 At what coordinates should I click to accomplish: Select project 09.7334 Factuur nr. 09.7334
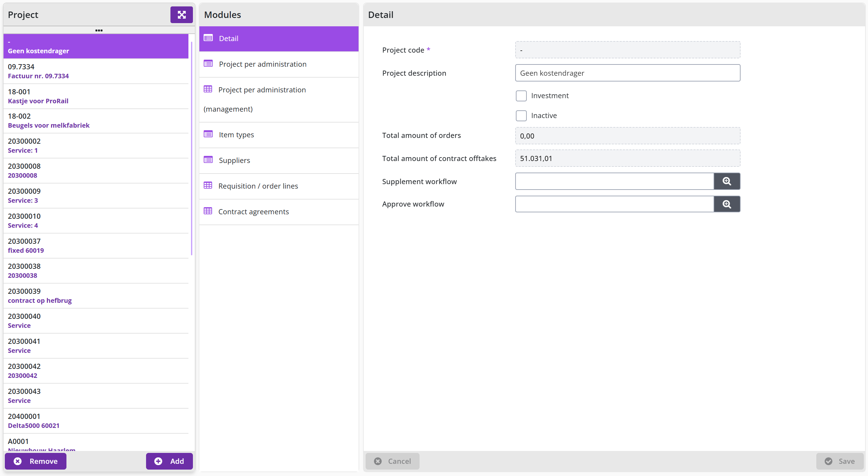(96, 71)
